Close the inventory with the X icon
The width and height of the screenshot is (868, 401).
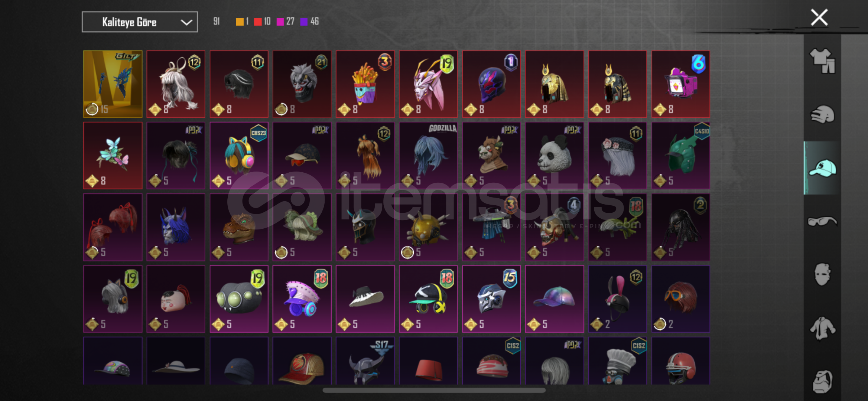pos(819,17)
